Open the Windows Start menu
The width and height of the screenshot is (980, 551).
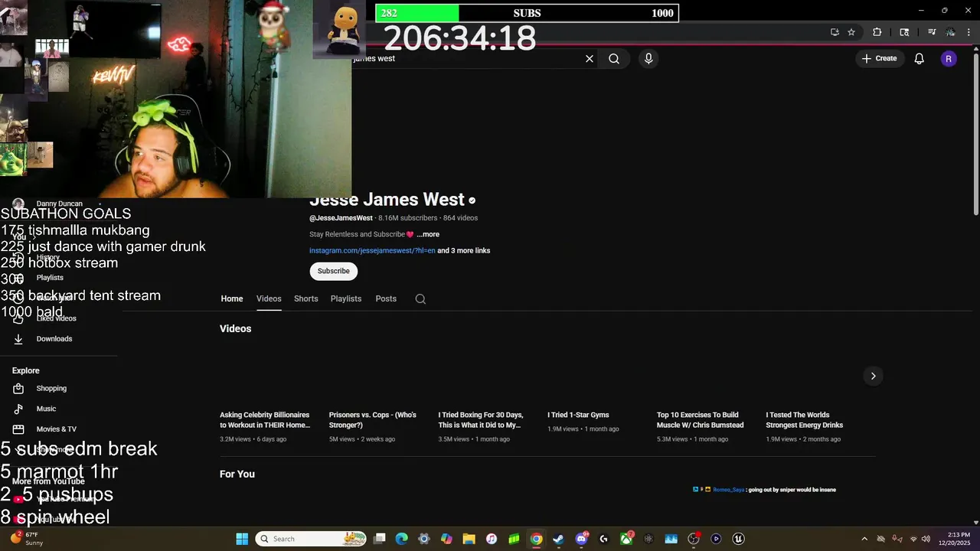point(242,539)
